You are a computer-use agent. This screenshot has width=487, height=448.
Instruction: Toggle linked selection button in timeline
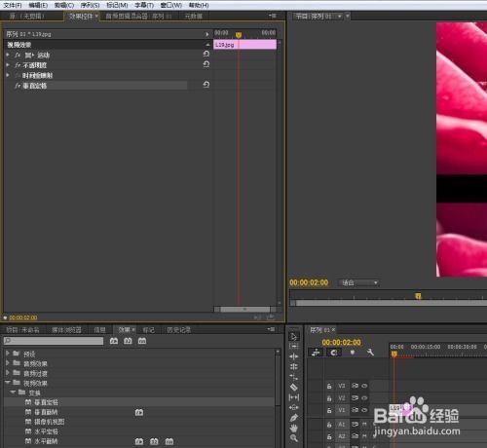click(x=316, y=353)
